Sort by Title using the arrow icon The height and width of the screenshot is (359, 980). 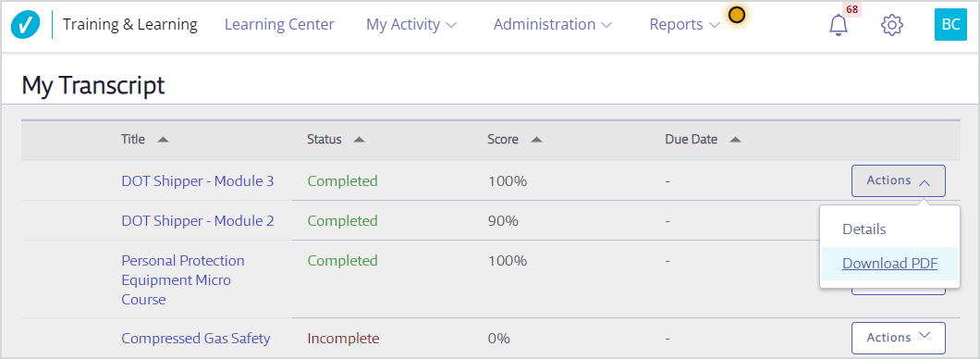(x=163, y=140)
